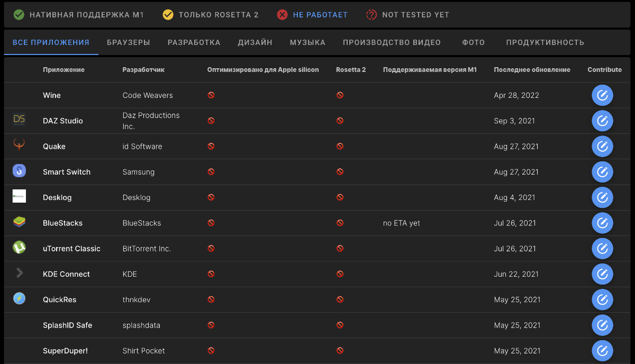Click the BlueStacks app icon
The height and width of the screenshot is (364, 635).
click(19, 222)
